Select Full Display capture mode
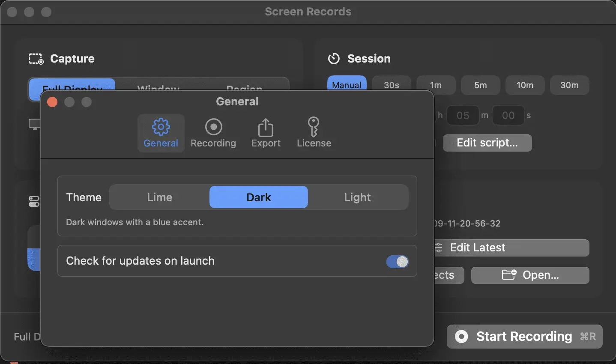 pos(72,85)
